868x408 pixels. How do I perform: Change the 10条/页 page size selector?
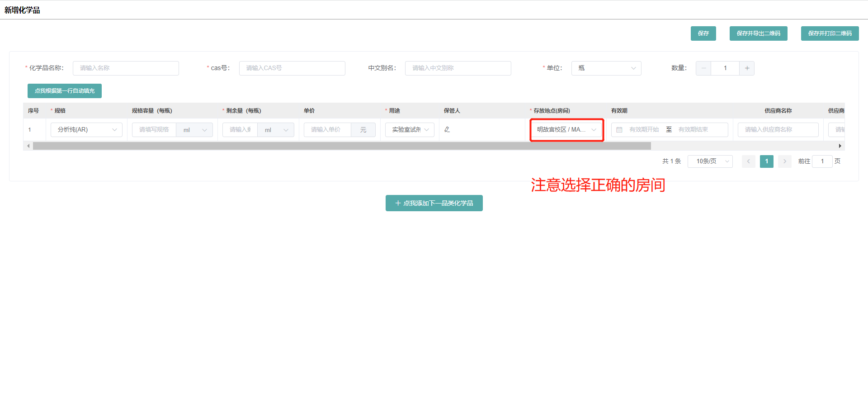coord(710,161)
